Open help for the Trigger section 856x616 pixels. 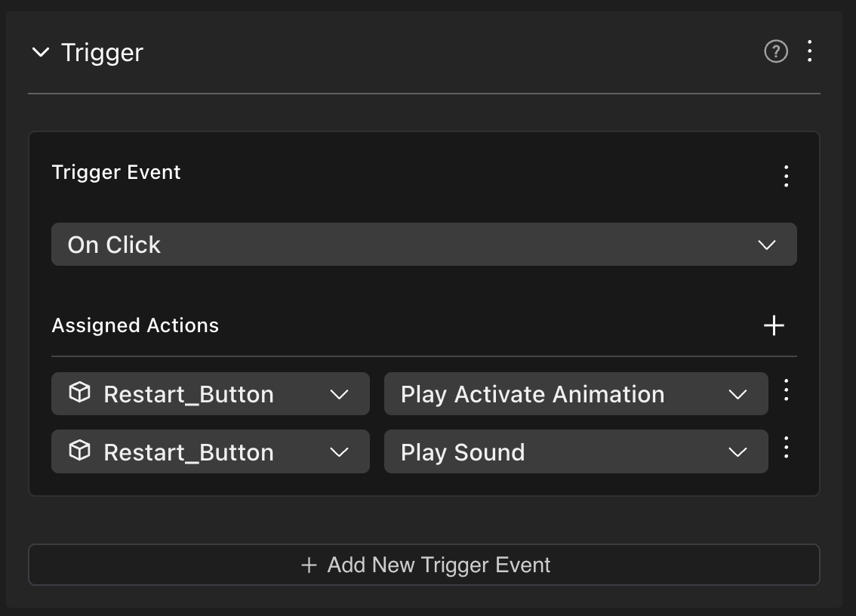point(776,51)
